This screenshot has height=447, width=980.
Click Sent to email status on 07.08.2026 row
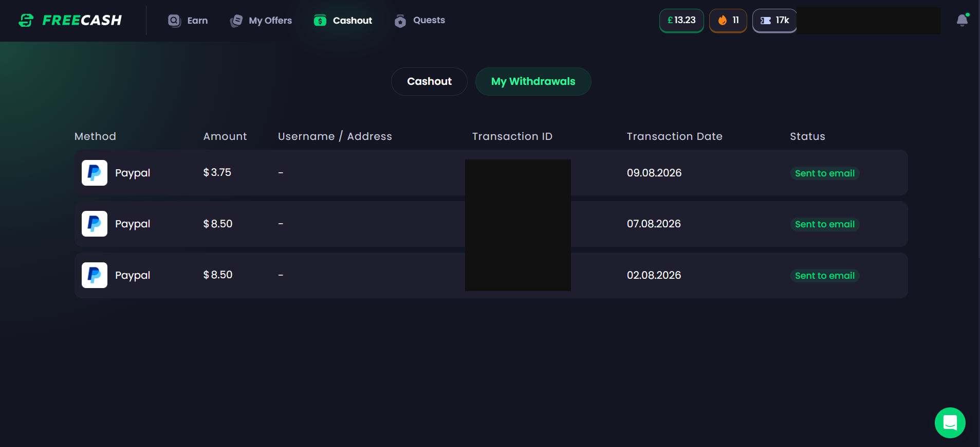click(825, 224)
